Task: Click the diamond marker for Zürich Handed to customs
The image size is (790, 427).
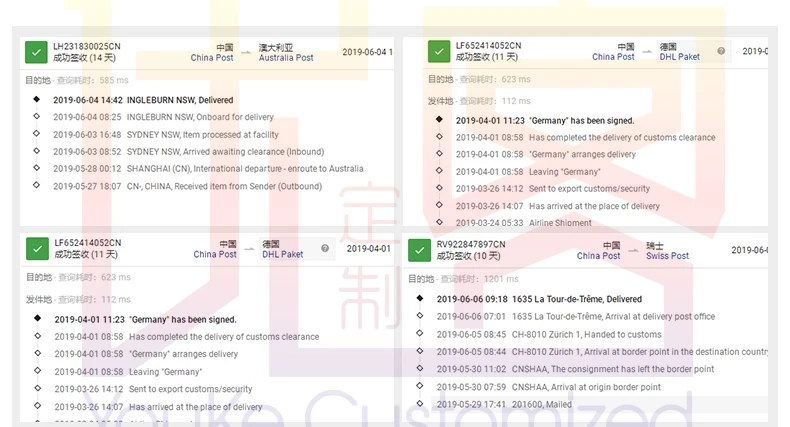Action: pos(420,333)
